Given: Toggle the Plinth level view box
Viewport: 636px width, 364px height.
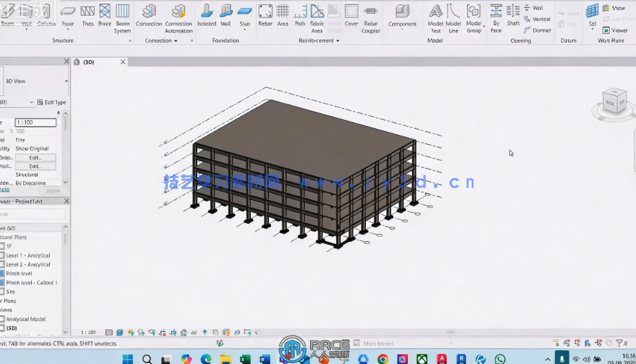Looking at the screenshot, I should pos(2,273).
